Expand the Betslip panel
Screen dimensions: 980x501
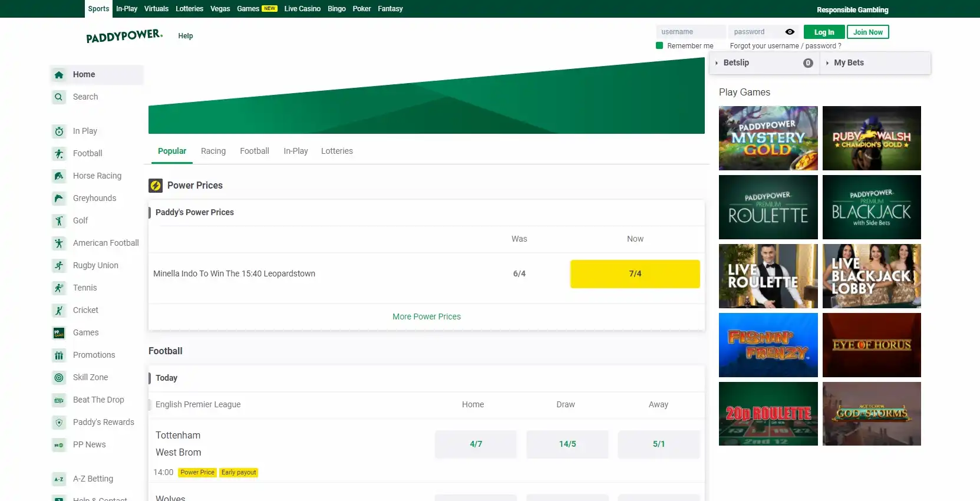coord(764,63)
